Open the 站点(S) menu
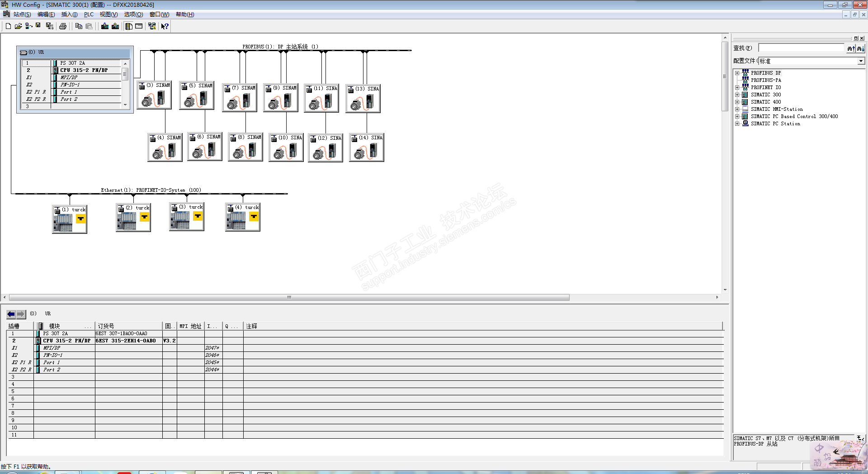The image size is (868, 474). coord(22,14)
